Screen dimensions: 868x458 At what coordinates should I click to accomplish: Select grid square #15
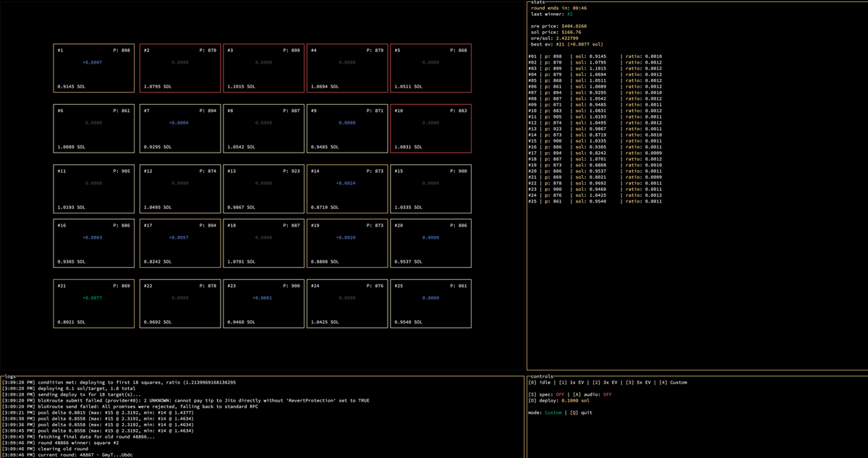point(431,189)
